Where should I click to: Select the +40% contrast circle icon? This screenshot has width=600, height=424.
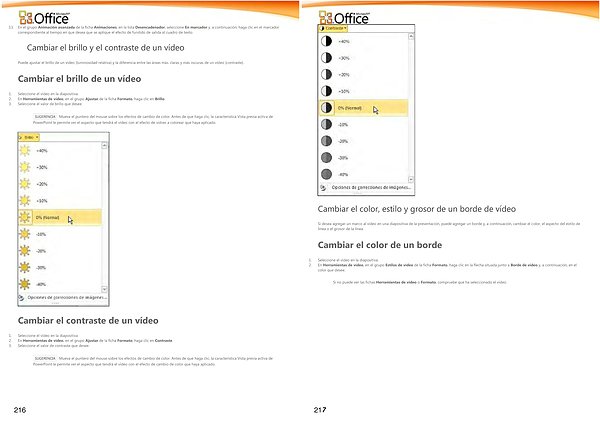(x=326, y=41)
